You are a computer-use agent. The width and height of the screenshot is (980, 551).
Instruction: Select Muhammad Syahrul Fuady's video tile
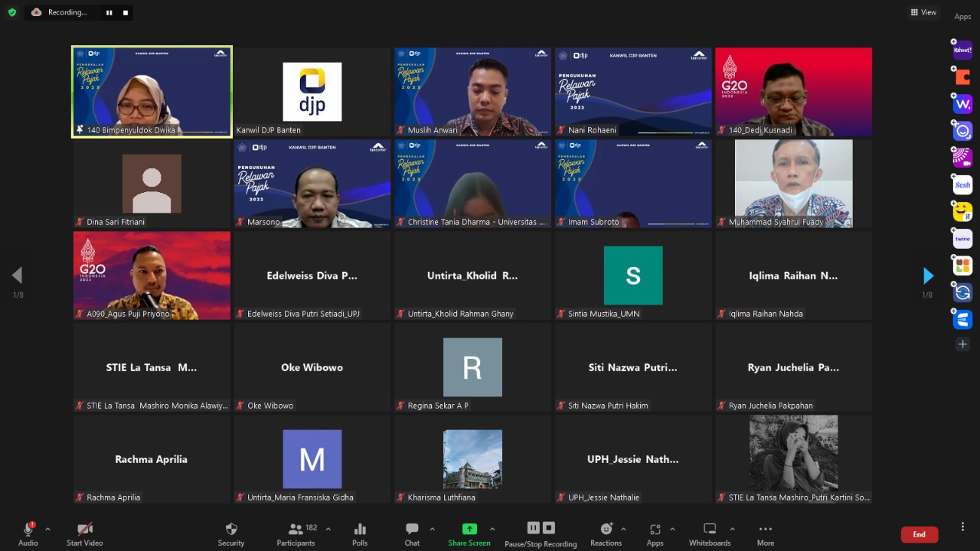pyautogui.click(x=793, y=184)
